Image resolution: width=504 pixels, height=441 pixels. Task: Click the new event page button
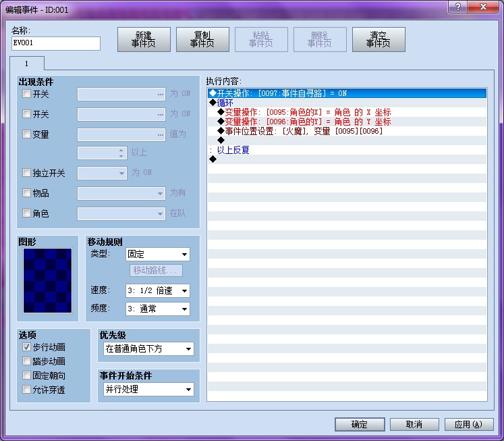144,40
